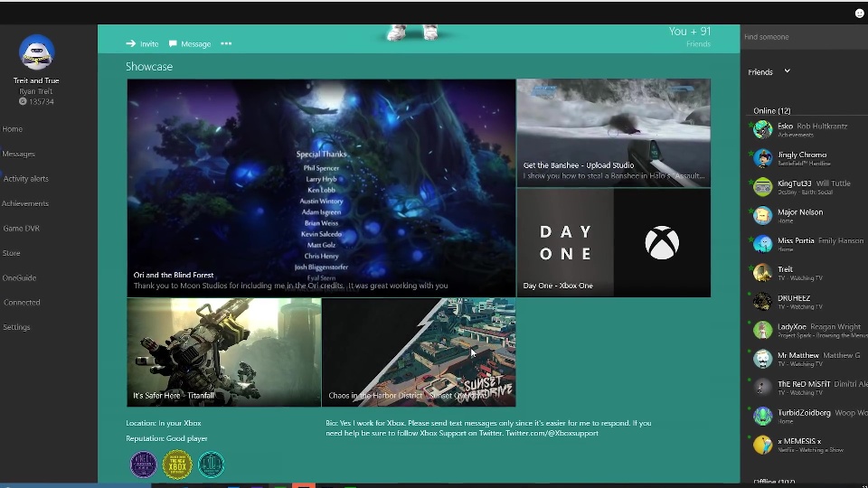Click the Showcase heading
868x488 pixels.
149,66
